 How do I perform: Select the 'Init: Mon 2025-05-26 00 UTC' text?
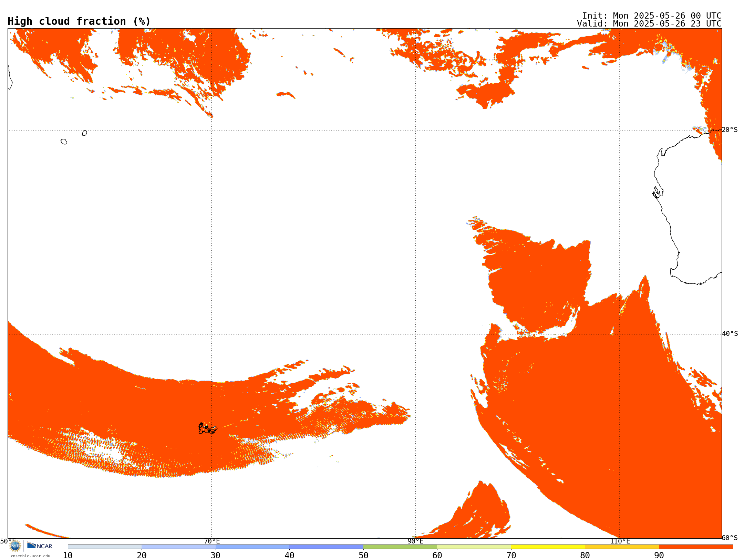coord(651,16)
